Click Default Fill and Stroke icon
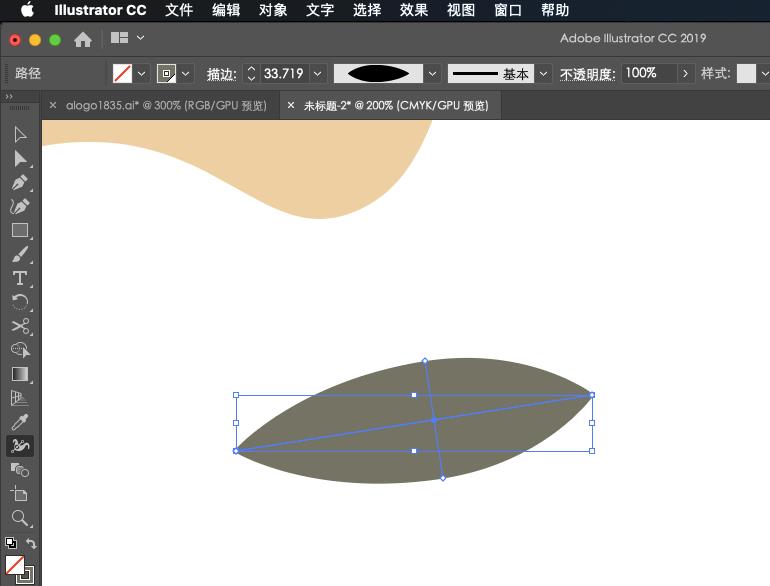The width and height of the screenshot is (770, 586). tap(11, 543)
